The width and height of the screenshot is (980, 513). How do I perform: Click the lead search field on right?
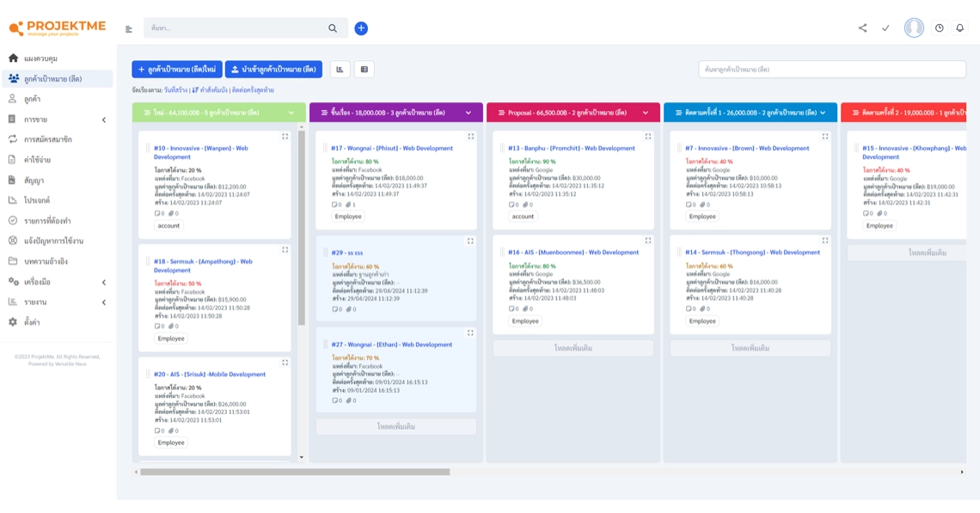coord(831,70)
